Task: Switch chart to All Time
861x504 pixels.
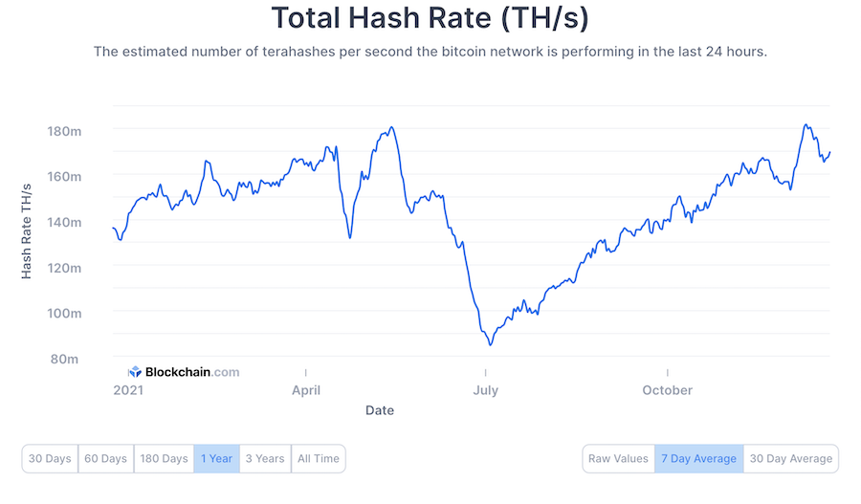Action: tap(319, 458)
